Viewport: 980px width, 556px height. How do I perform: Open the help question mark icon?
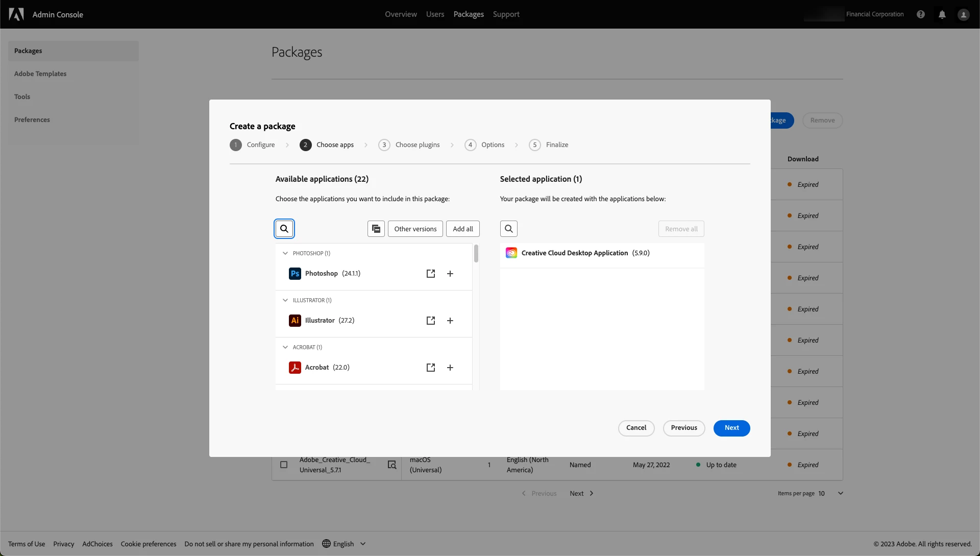921,14
